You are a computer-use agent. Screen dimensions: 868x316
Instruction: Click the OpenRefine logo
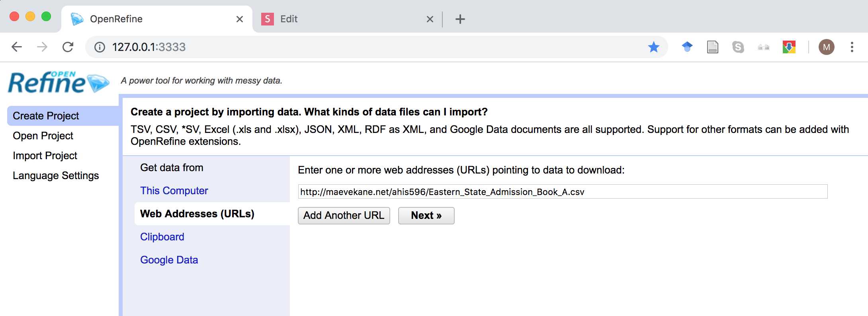[59, 82]
